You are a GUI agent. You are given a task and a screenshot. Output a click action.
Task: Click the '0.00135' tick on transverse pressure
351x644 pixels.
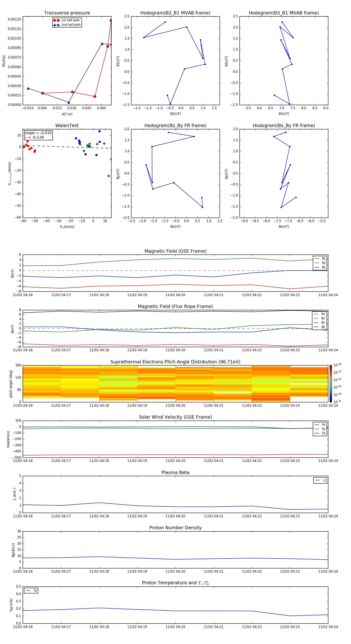(x=14, y=20)
